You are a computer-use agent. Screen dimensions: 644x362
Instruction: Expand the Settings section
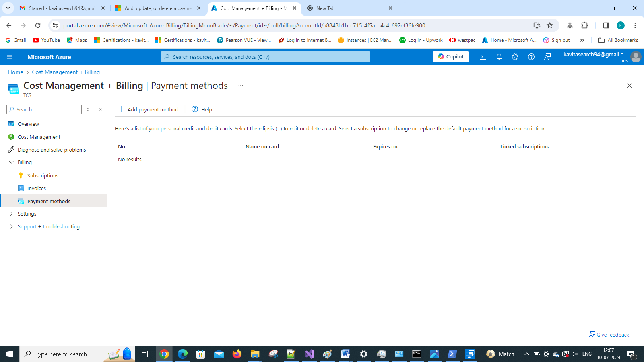click(27, 214)
